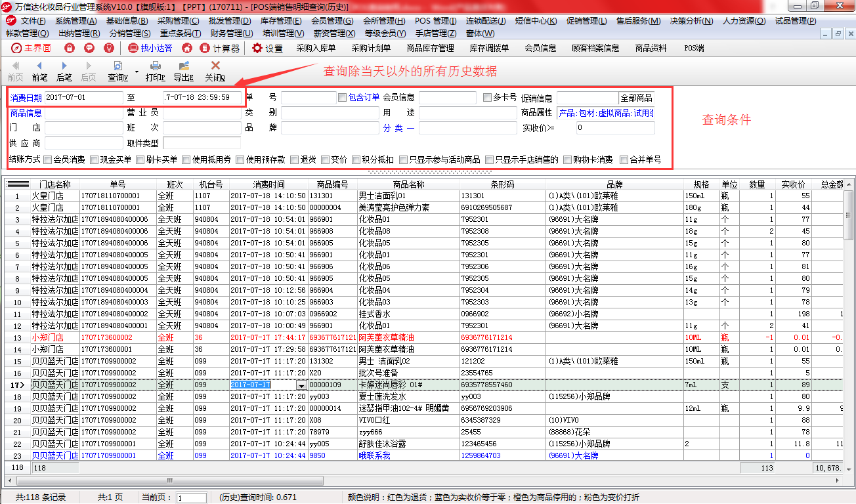Open the 计算器 calculator

(x=220, y=48)
